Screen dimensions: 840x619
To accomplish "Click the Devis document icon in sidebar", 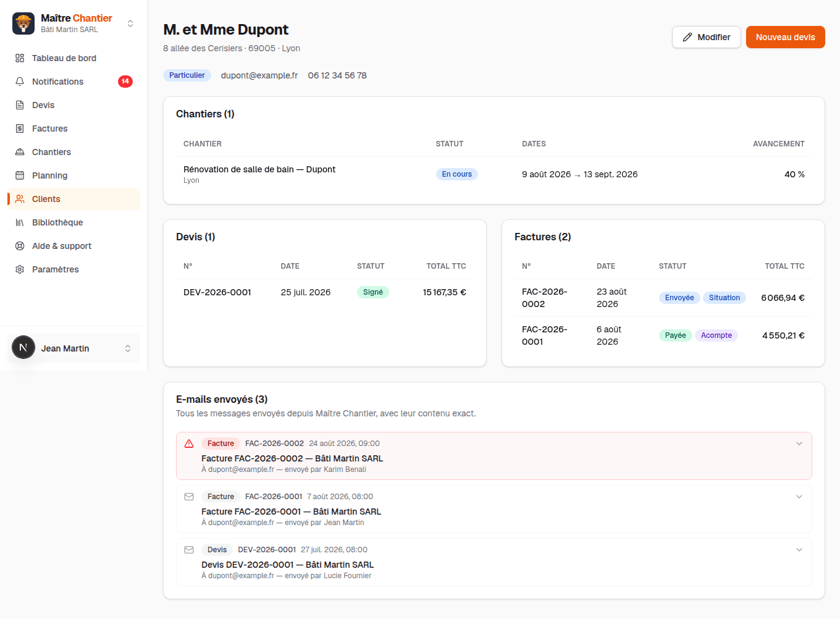I will 20,105.
